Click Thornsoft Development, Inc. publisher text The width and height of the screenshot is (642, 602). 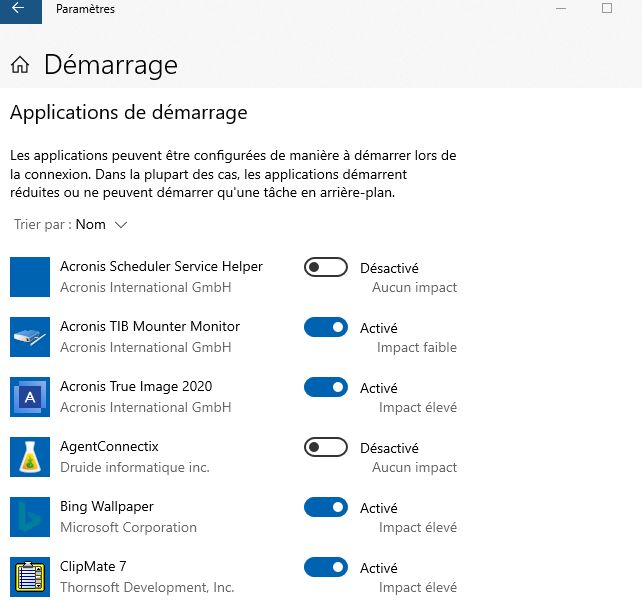point(147,587)
